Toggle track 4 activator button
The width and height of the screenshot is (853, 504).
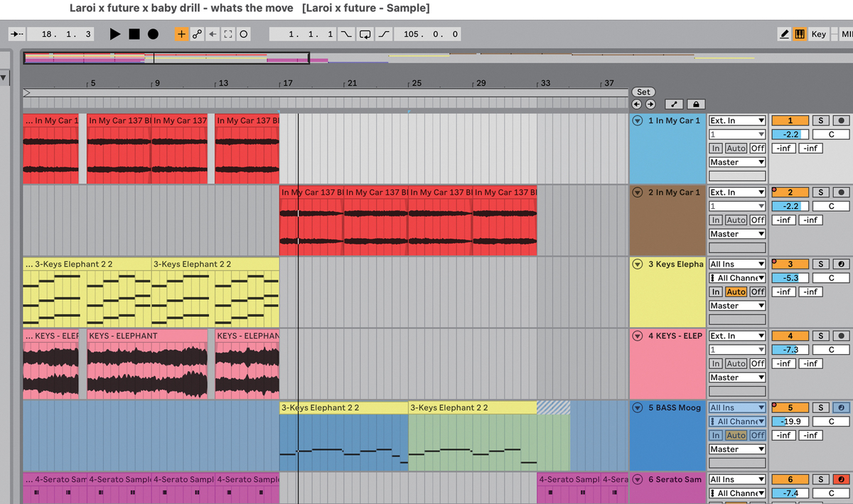click(790, 336)
